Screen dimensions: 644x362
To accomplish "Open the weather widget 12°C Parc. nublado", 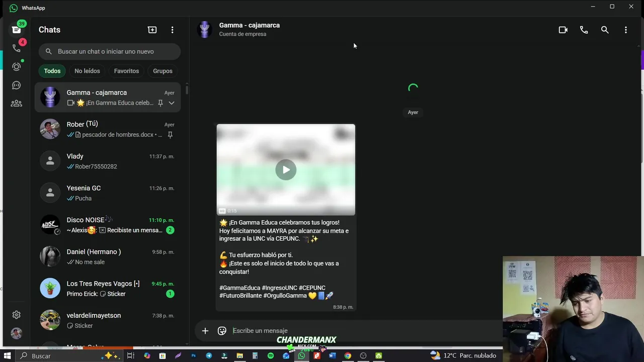I will [x=463, y=356].
